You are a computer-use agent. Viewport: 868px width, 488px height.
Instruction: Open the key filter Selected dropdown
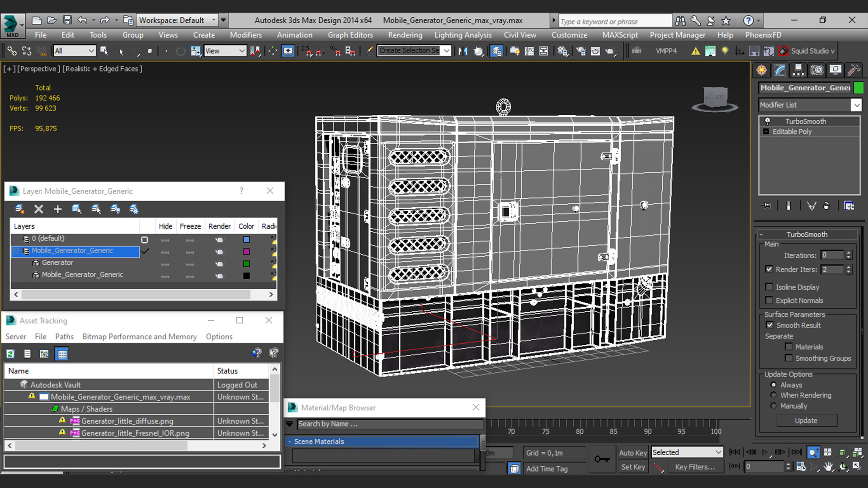(687, 452)
